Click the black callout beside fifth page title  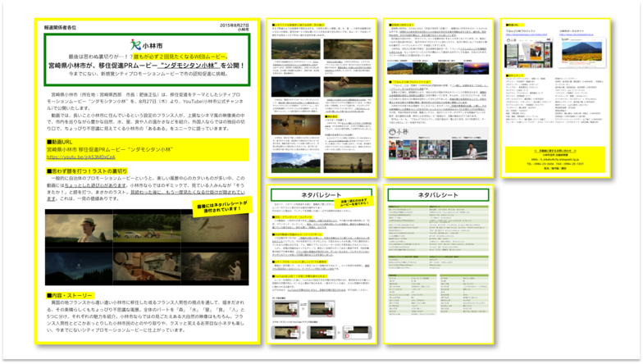(x=354, y=201)
